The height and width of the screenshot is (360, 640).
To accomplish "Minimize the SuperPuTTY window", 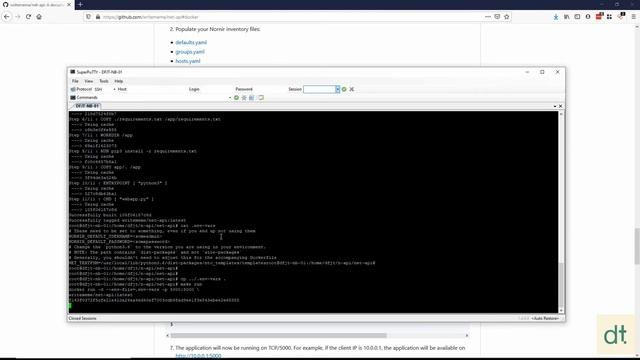I will click(x=527, y=72).
